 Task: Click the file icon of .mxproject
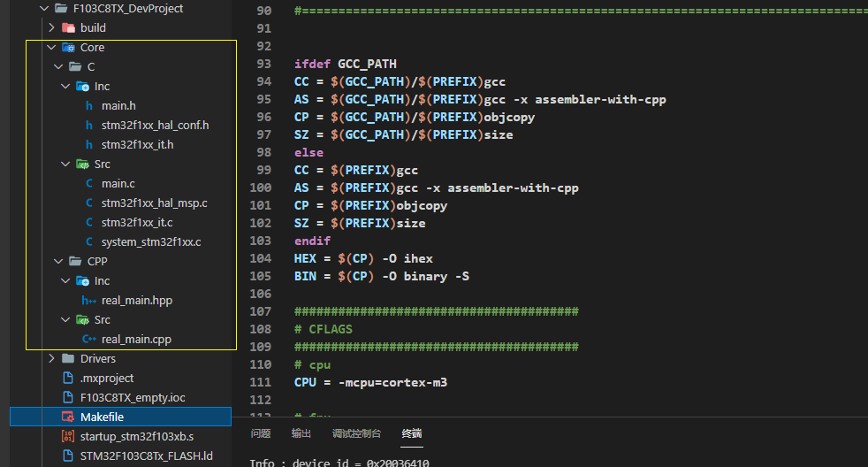coord(68,378)
